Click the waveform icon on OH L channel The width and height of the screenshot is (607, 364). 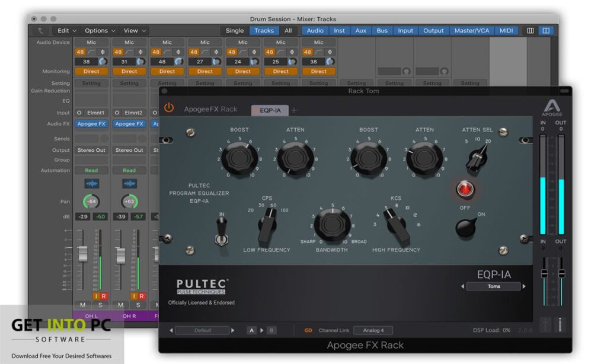coord(92,184)
